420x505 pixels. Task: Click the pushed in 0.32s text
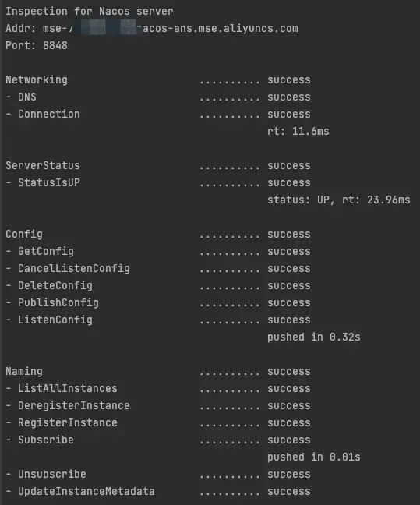(x=314, y=337)
